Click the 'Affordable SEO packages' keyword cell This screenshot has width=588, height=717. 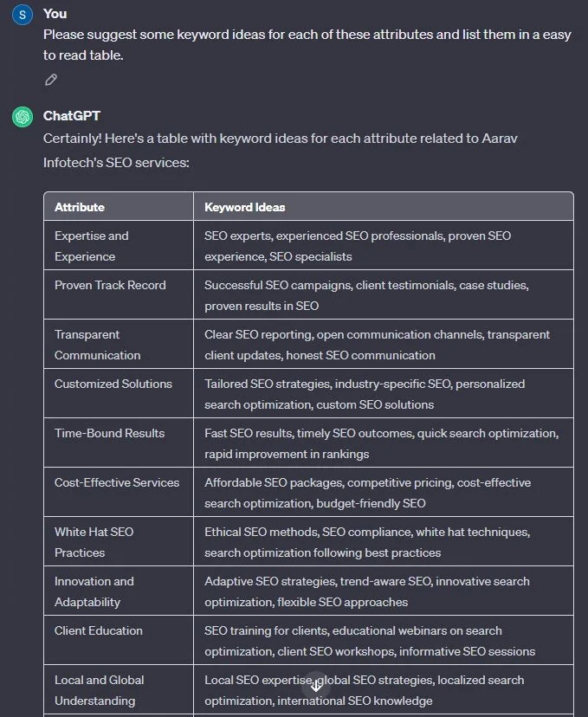click(383, 493)
